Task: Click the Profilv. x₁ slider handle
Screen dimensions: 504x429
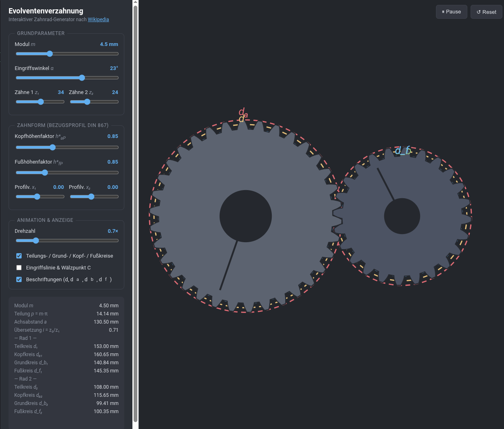Action: pyautogui.click(x=37, y=197)
